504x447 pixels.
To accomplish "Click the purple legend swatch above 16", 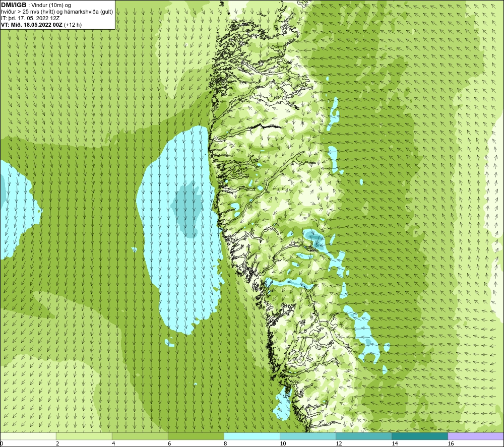I will coord(476,436).
